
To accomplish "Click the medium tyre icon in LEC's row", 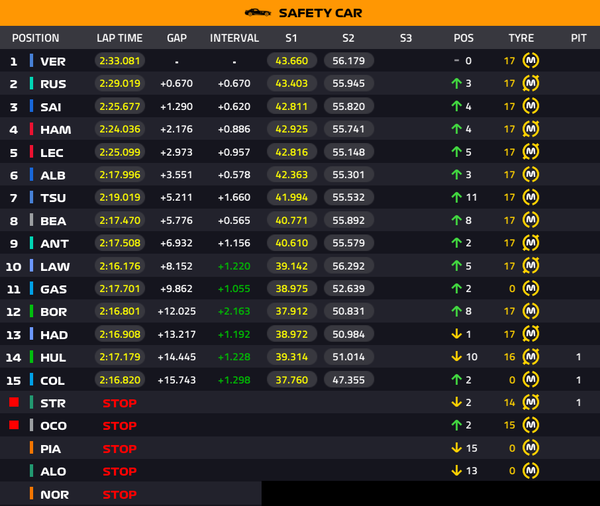I will tap(531, 152).
